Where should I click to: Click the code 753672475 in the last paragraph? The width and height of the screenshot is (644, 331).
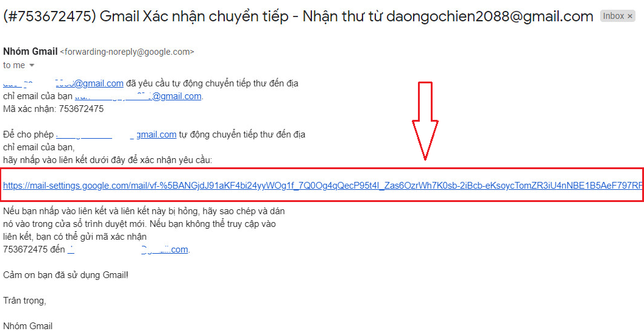coord(24,249)
